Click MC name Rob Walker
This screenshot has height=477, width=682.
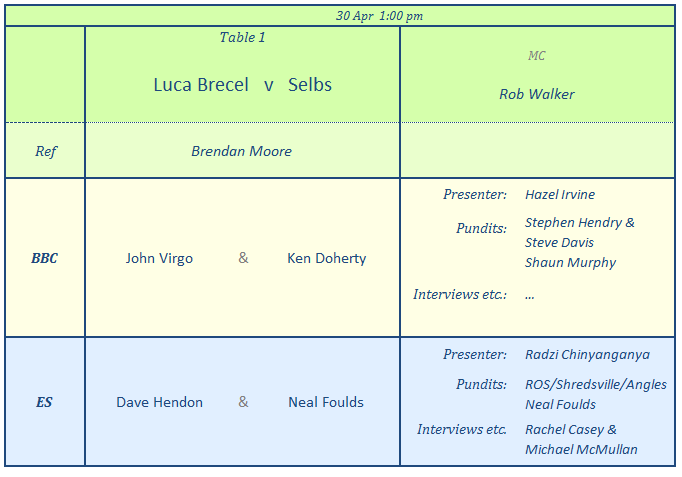(x=537, y=95)
